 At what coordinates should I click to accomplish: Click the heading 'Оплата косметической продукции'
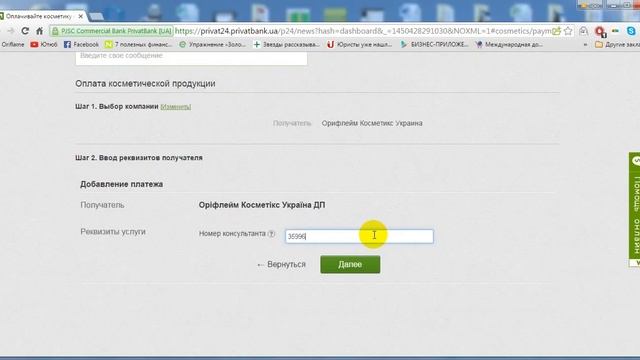145,84
